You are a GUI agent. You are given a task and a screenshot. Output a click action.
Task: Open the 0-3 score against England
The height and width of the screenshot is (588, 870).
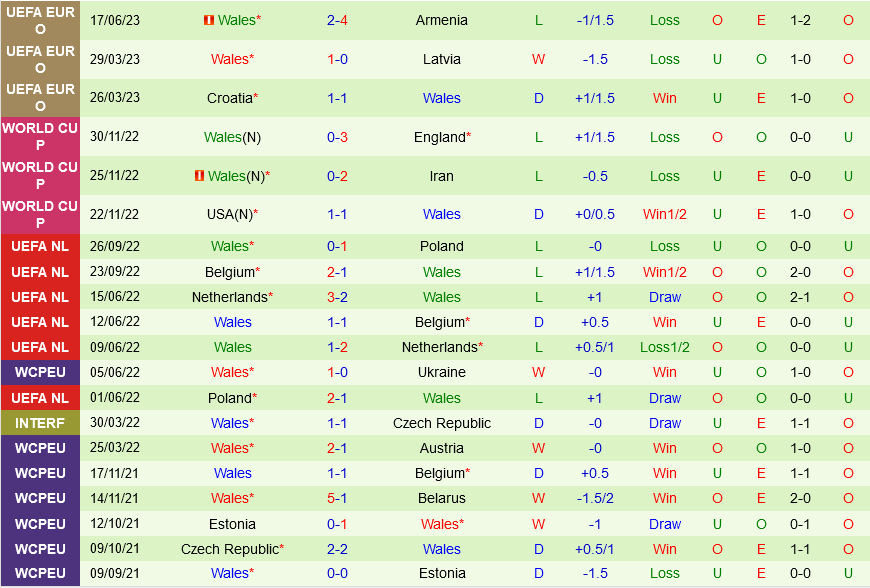pyautogui.click(x=337, y=137)
